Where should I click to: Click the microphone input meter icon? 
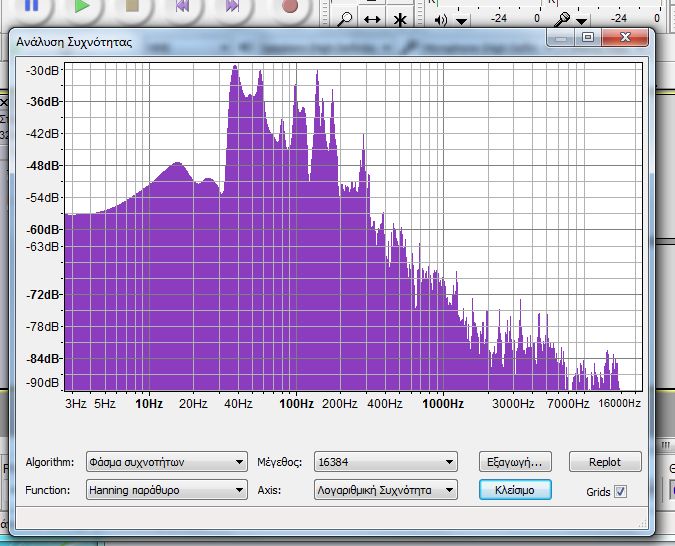coord(562,19)
